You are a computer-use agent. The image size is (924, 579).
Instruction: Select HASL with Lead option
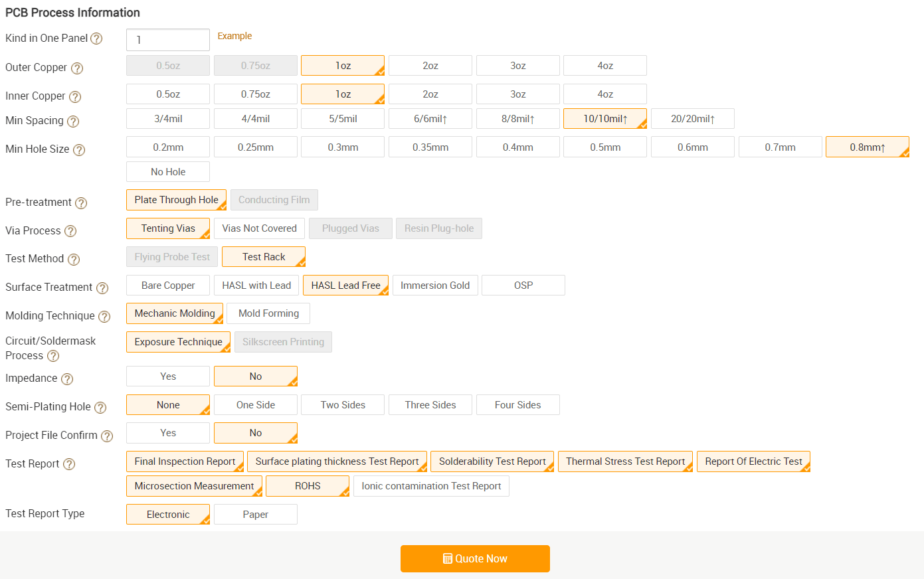click(x=256, y=286)
